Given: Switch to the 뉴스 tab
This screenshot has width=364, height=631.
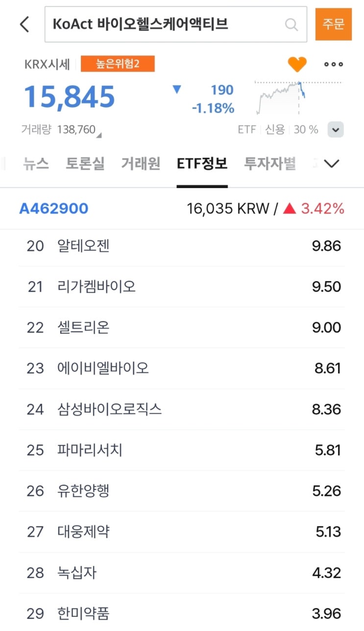Looking at the screenshot, I should coord(36,164).
